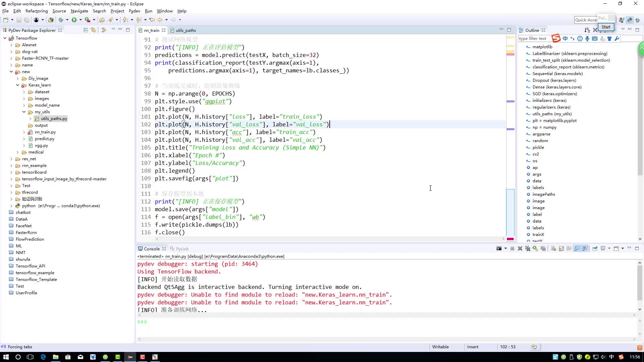Toggle Scroll Lock in the console
Viewport: 644px width, 362px height.
tap(561, 249)
